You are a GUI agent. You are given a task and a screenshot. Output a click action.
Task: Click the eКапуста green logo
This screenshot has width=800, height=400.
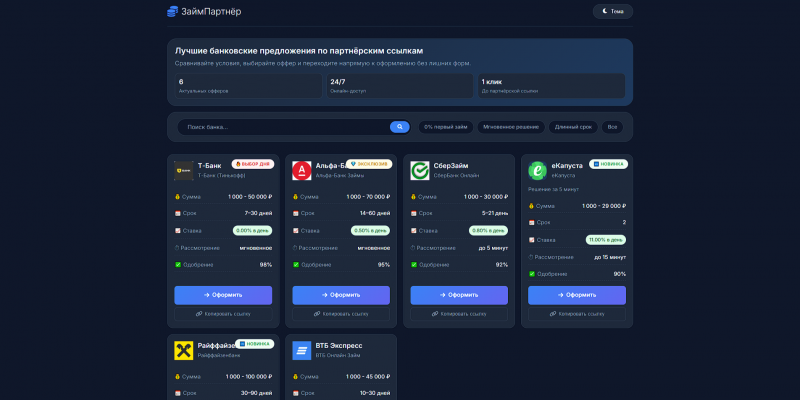pos(537,171)
